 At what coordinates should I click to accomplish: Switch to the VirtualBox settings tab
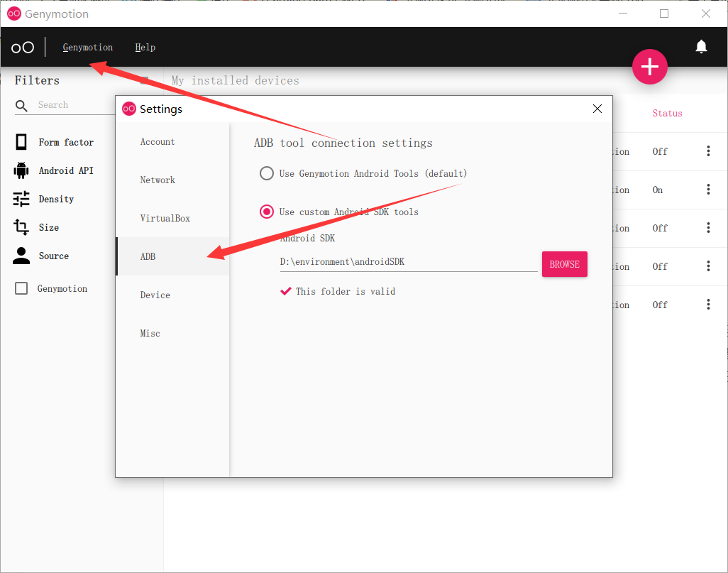(172, 218)
